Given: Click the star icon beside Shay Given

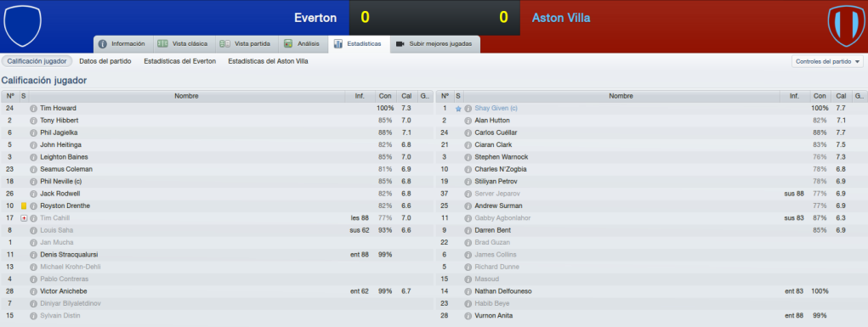Looking at the screenshot, I should [457, 109].
